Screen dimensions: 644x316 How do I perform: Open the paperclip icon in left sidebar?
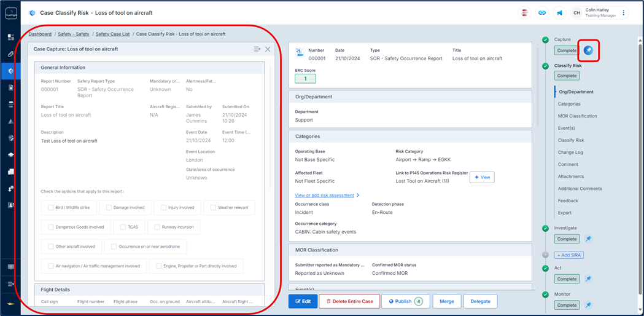(10, 54)
